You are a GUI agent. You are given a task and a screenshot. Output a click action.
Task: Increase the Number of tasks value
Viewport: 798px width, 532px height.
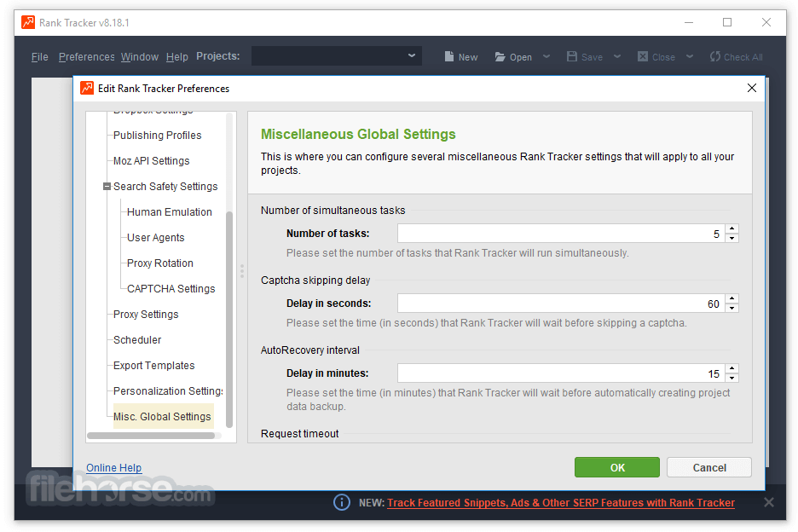pyautogui.click(x=731, y=229)
